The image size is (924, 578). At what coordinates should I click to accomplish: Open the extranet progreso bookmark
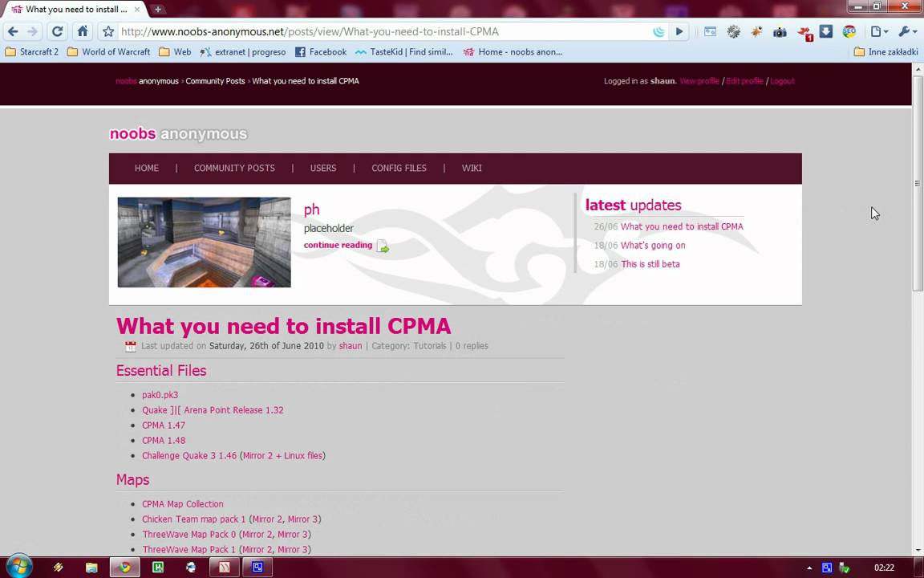pyautogui.click(x=243, y=52)
